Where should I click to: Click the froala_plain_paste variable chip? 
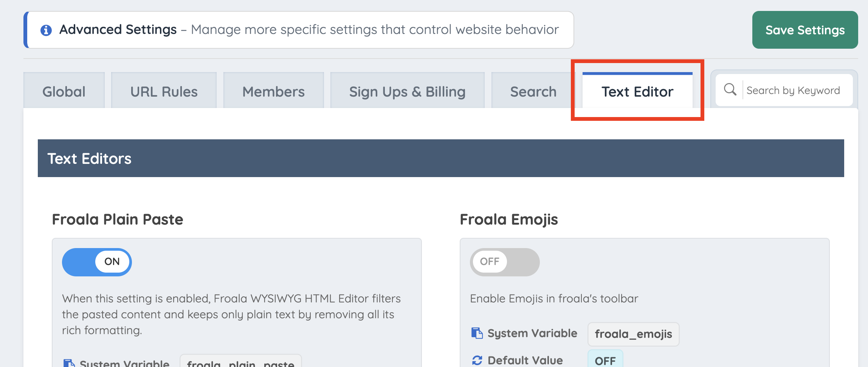point(240,362)
